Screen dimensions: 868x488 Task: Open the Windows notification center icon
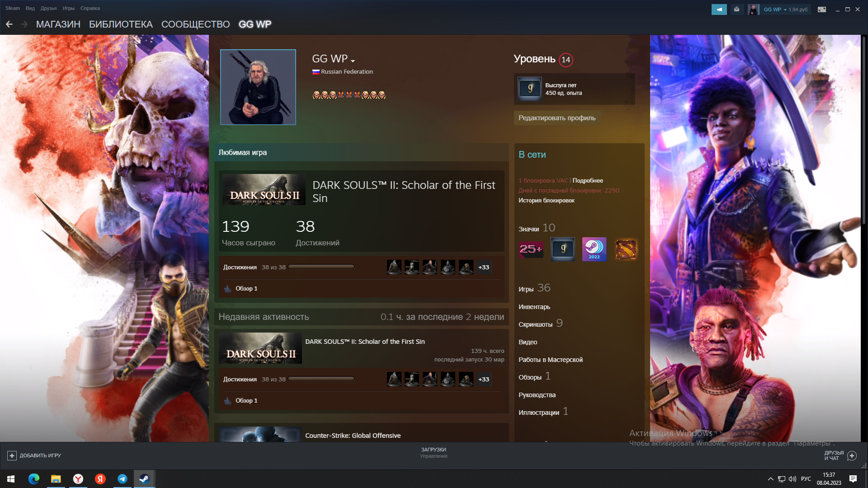pos(853,479)
